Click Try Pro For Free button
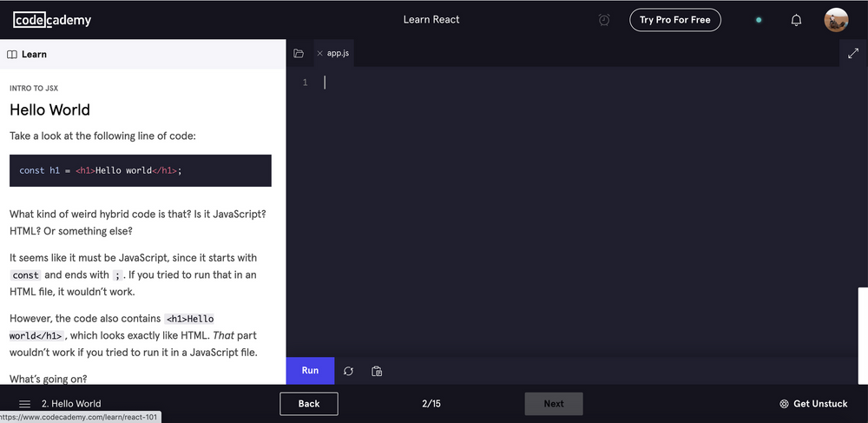 click(x=674, y=20)
